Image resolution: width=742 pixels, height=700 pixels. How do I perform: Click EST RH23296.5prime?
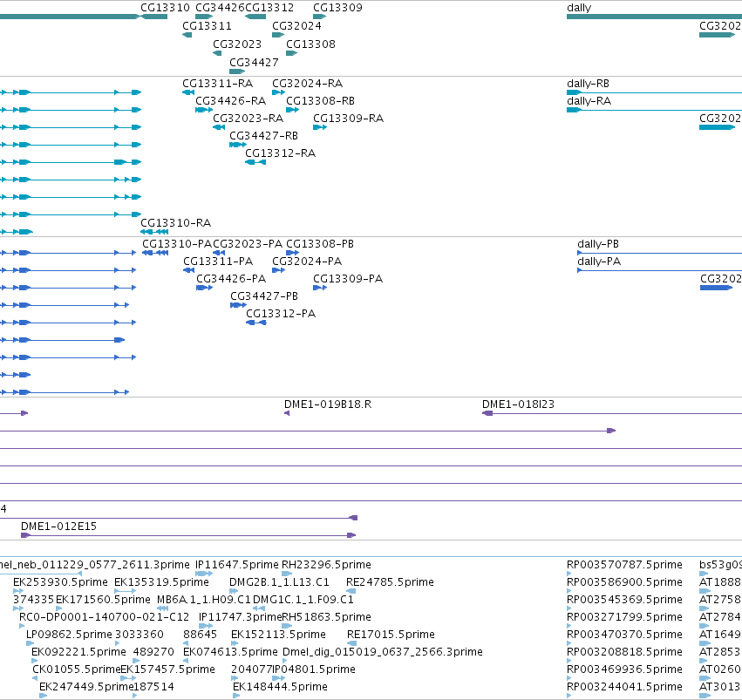pos(326,565)
